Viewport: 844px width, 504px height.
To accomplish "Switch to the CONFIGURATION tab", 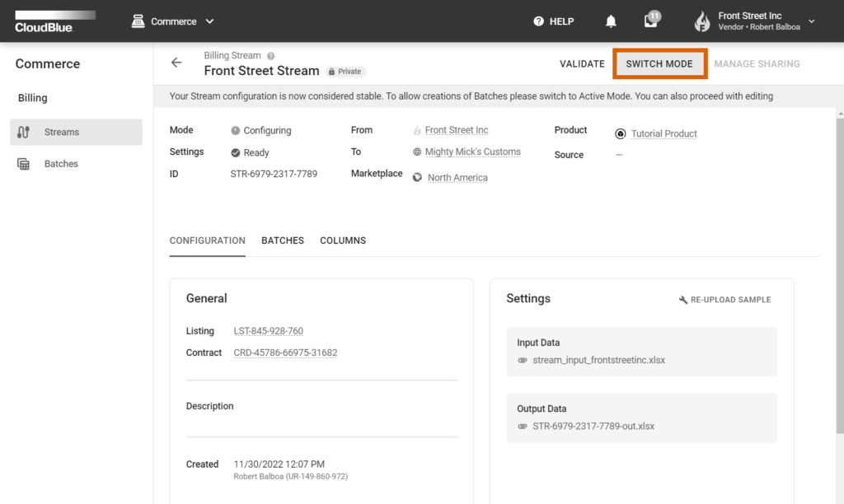I will click(207, 241).
